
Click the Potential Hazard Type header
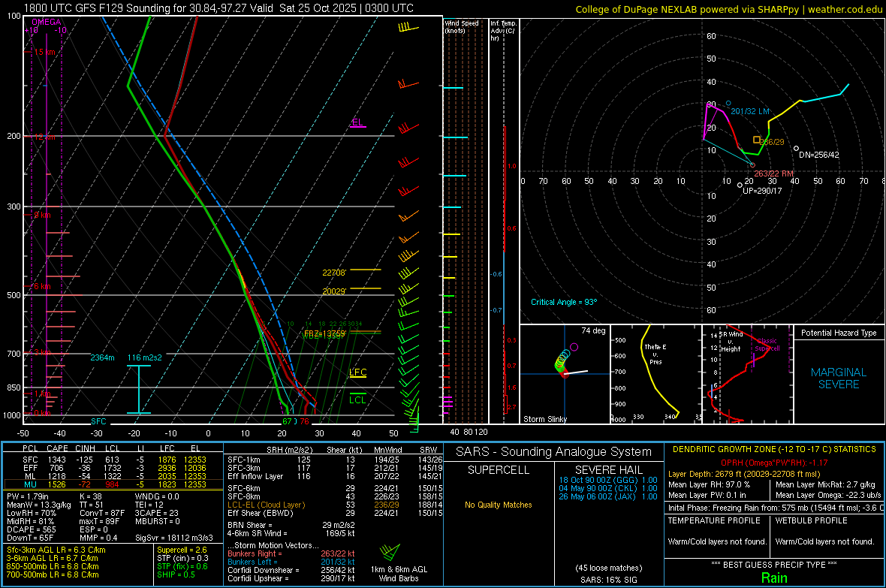click(839, 333)
